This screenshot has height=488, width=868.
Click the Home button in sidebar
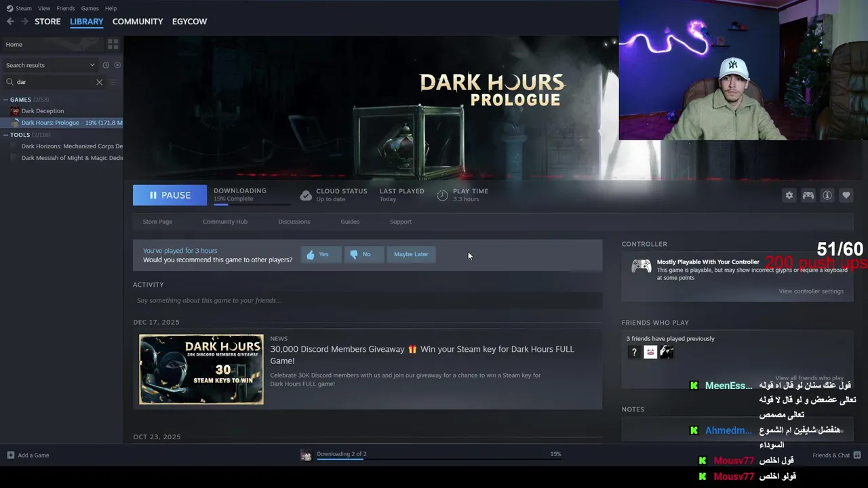coord(52,44)
